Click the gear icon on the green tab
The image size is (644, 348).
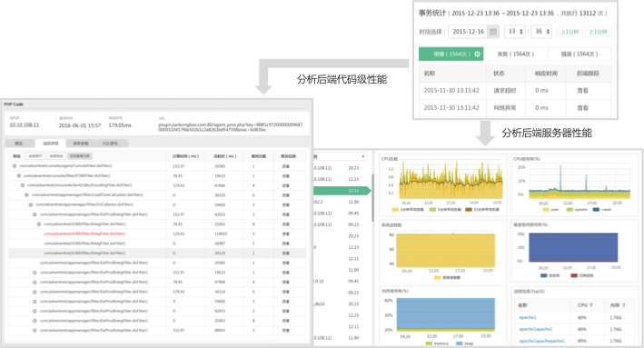477,54
